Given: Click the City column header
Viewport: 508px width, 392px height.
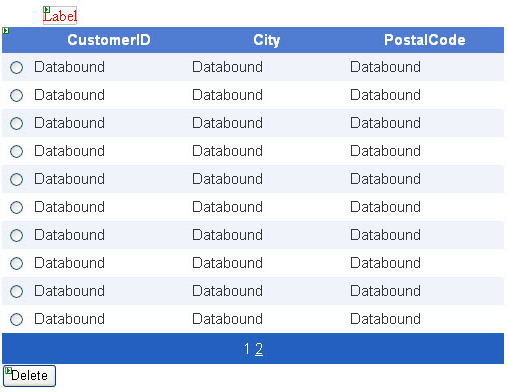Looking at the screenshot, I should click(266, 40).
